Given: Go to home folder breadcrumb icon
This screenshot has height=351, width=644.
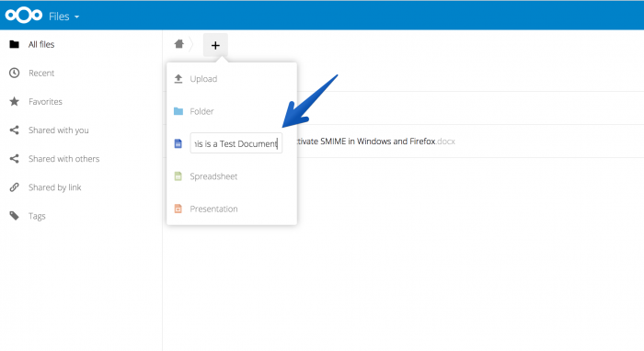Looking at the screenshot, I should tap(178, 44).
